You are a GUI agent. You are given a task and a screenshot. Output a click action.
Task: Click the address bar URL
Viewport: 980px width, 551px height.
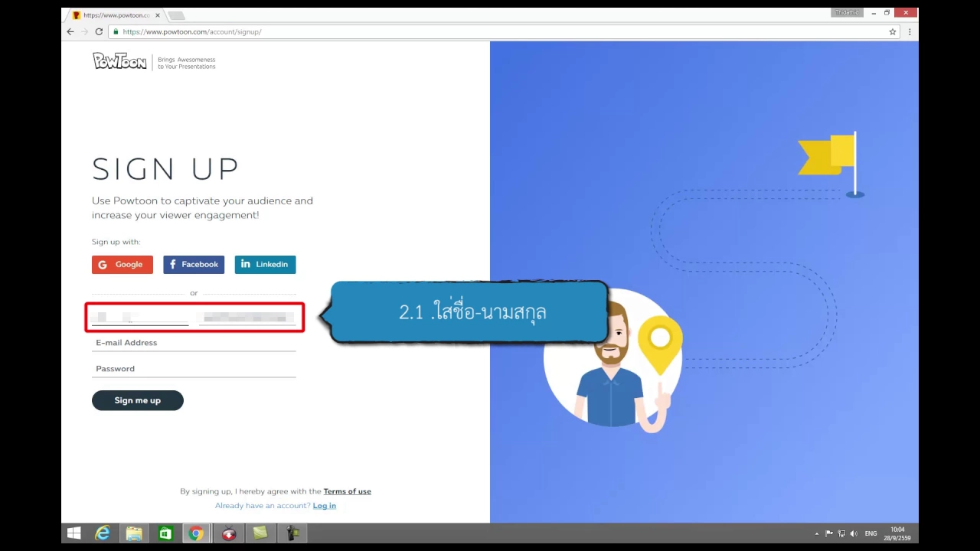coord(192,32)
